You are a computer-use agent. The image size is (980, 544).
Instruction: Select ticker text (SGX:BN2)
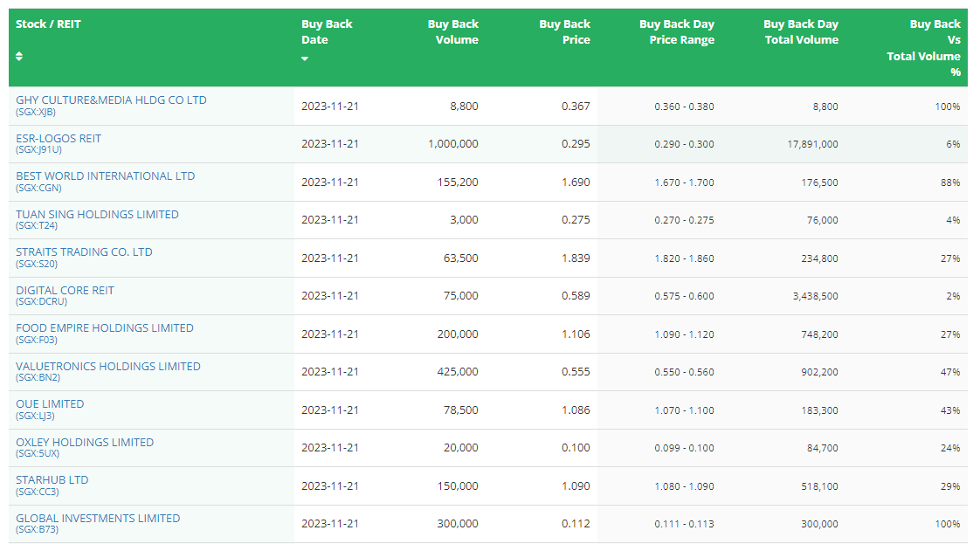click(38, 378)
